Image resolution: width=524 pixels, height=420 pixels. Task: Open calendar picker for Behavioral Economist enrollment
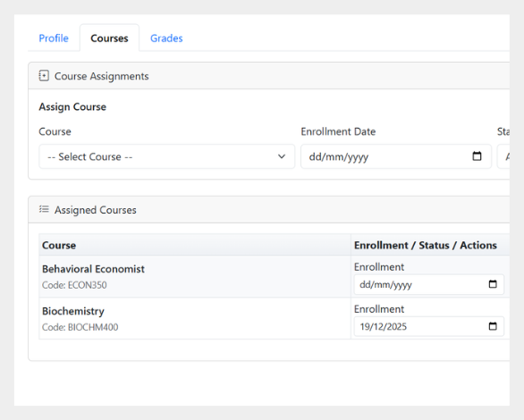(x=493, y=284)
